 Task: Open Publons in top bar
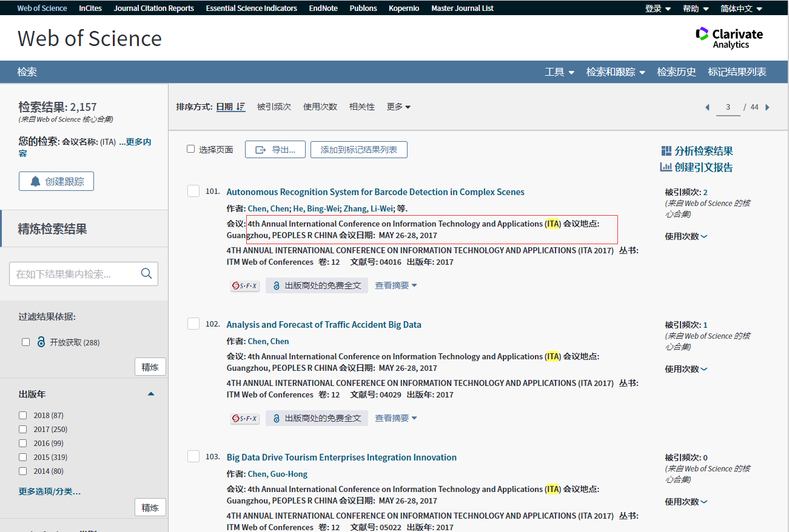(363, 8)
